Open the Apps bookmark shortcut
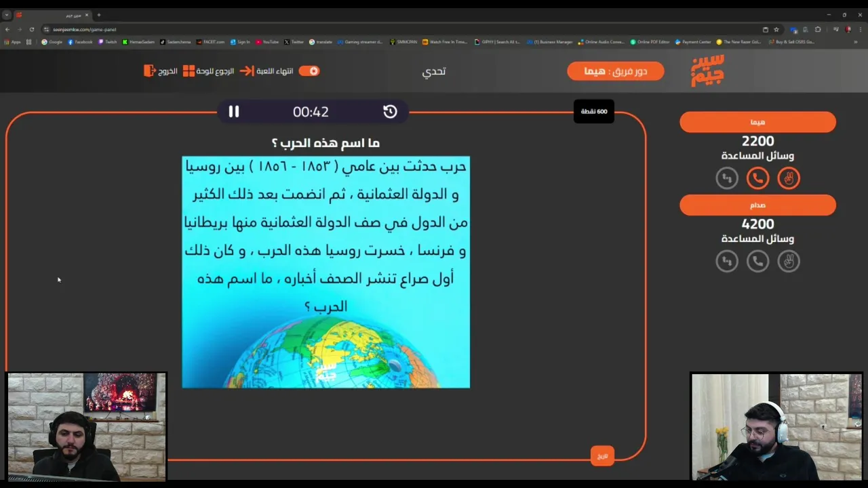The image size is (868, 488). [13, 42]
